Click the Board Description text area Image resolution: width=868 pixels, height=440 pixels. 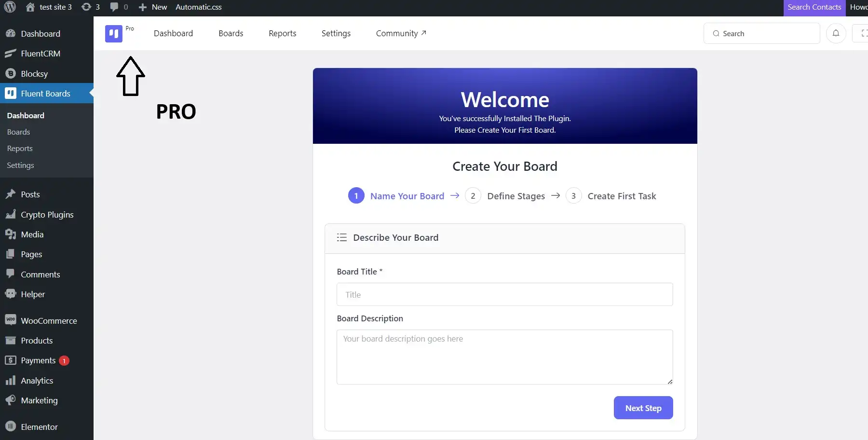[504, 357]
